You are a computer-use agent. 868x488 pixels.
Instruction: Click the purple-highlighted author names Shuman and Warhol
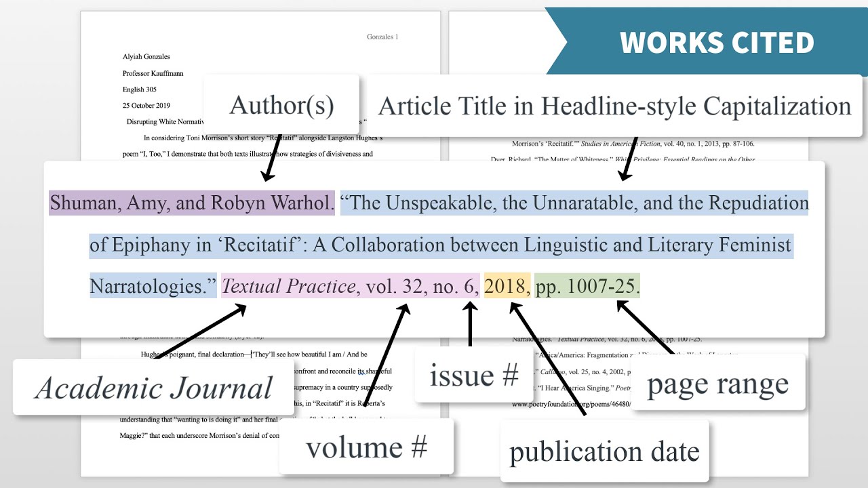(191, 203)
